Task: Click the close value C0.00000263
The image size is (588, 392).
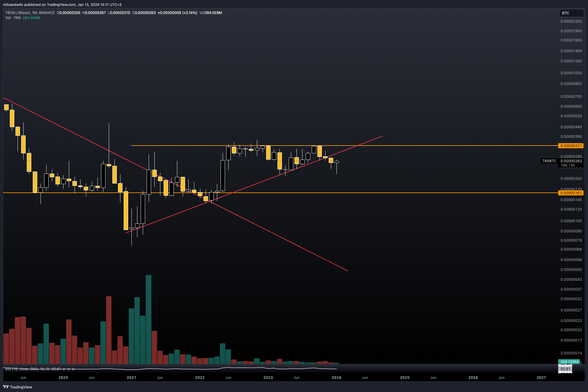Action: [144, 13]
